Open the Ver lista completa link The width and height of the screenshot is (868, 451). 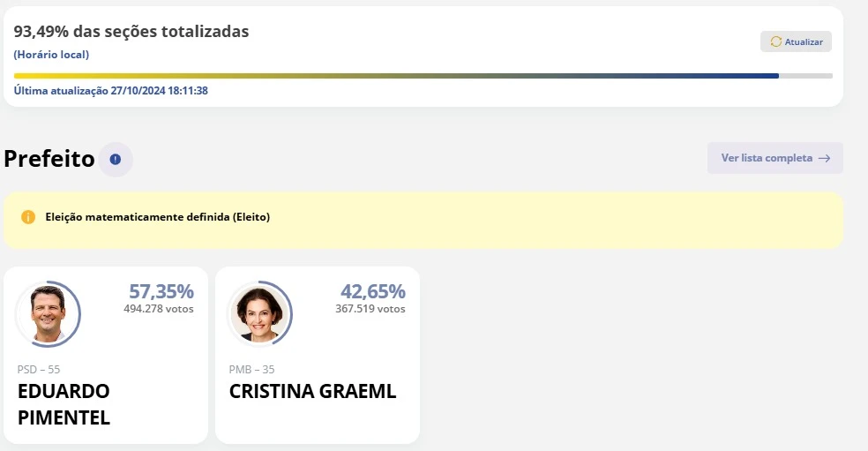[774, 159]
